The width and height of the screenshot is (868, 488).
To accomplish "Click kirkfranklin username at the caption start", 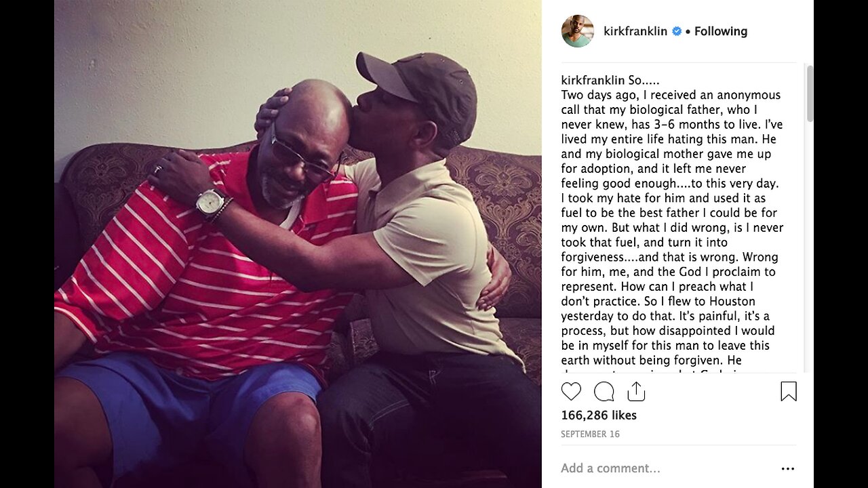I will (593, 80).
